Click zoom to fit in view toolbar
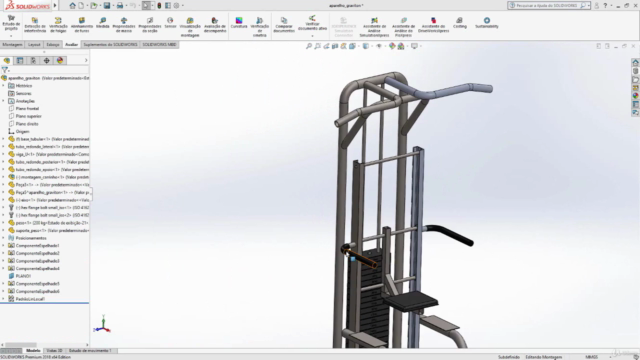The image size is (640, 360). tap(309, 46)
